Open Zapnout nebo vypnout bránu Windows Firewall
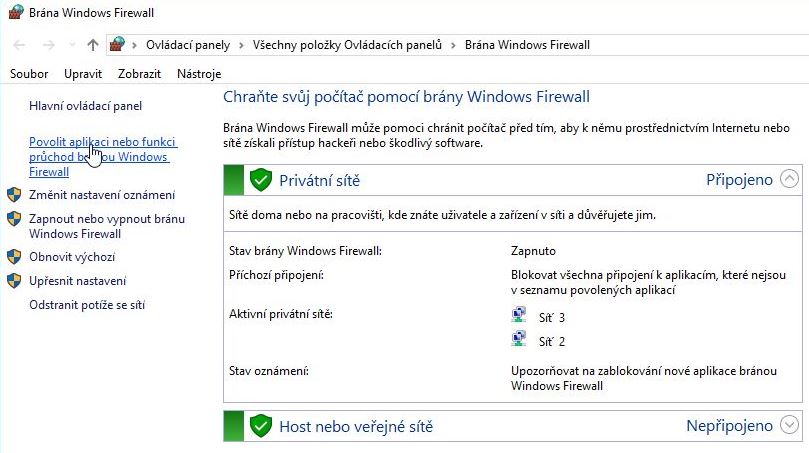Image resolution: width=809 pixels, height=453 pixels. click(x=107, y=226)
